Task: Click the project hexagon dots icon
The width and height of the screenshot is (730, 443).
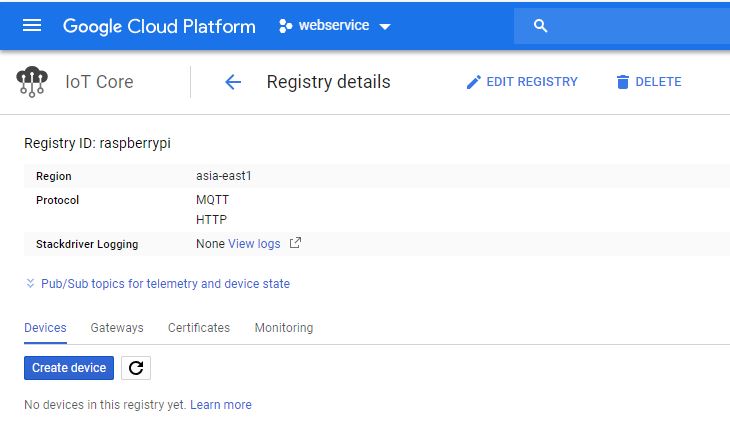Action: tap(285, 26)
